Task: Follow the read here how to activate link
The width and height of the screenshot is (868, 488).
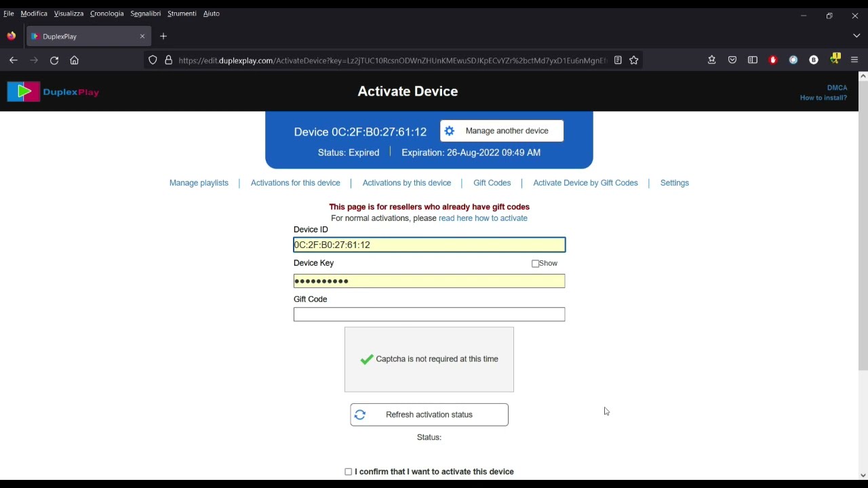Action: [483, 218]
